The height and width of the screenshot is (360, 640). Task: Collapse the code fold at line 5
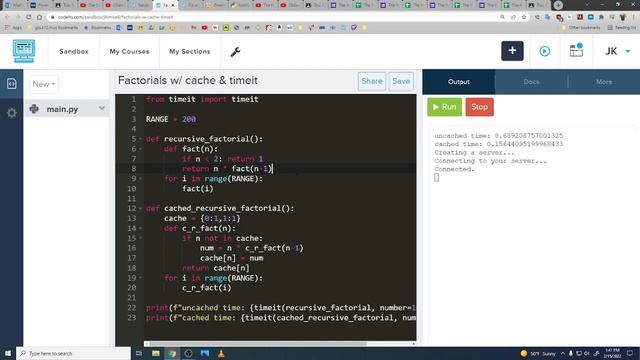140,139
